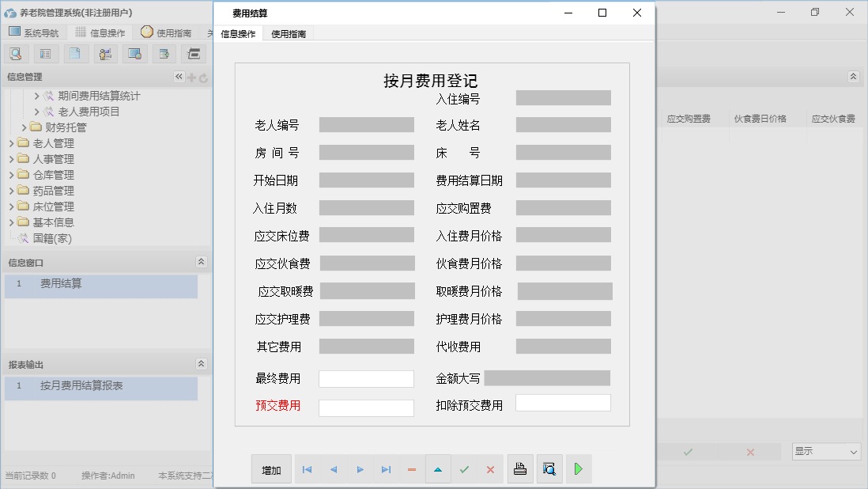Collapse the 信息管理 panel
868x489 pixels.
(x=178, y=77)
